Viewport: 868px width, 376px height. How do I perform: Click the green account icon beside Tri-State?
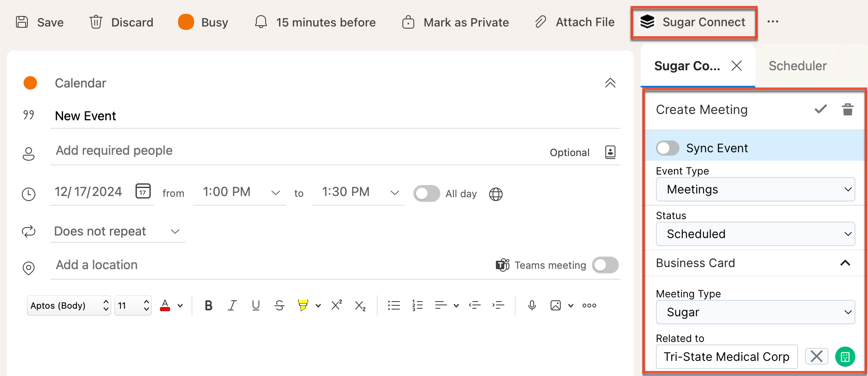coord(845,357)
